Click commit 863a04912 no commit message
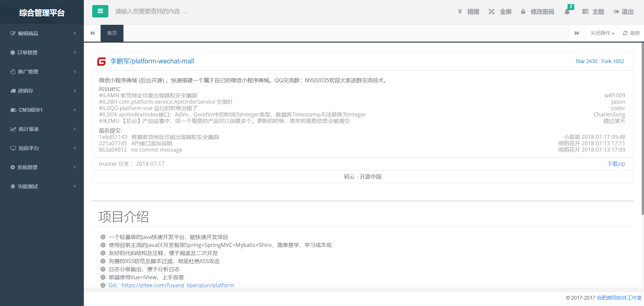 pyautogui.click(x=141, y=150)
